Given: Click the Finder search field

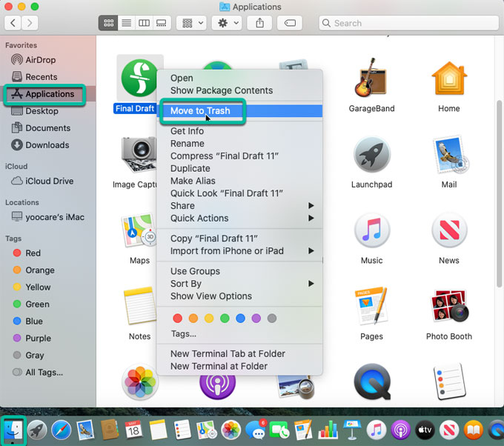Looking at the screenshot, I should point(408,23).
